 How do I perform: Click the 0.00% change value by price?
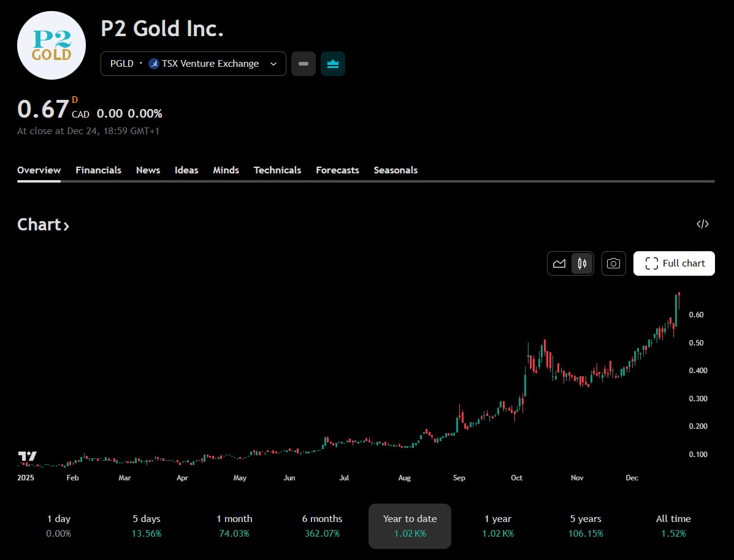[145, 114]
